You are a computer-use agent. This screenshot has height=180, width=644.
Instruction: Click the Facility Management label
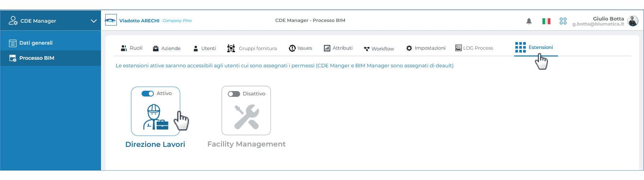tap(246, 144)
